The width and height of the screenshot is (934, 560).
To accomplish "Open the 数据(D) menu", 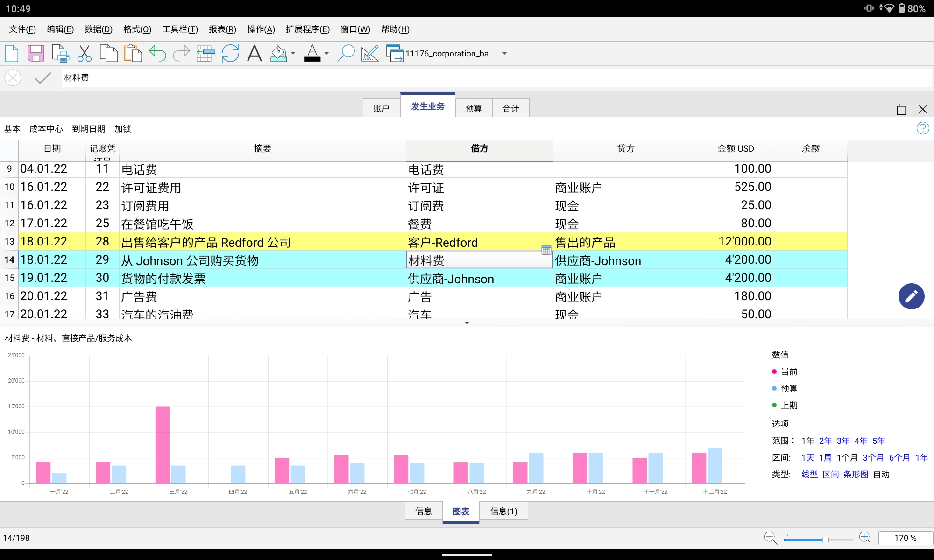I will point(99,29).
